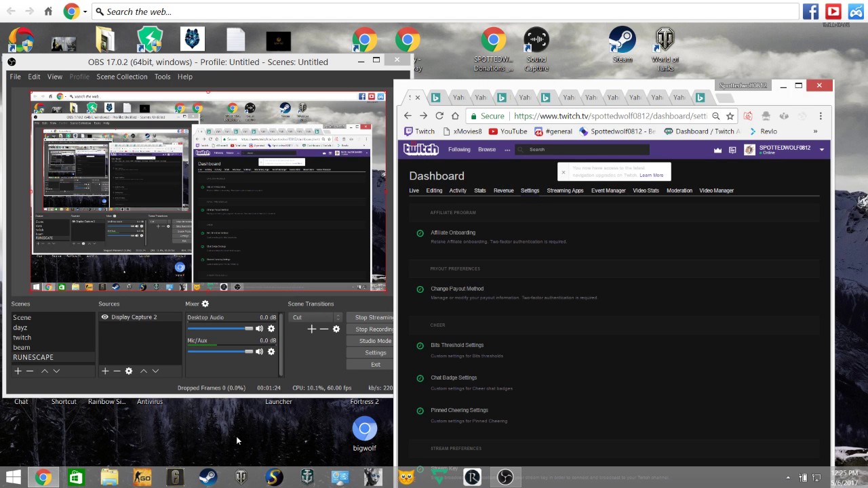The width and height of the screenshot is (868, 488).
Task: Remove selected source with minus icon
Action: pyautogui.click(x=117, y=371)
